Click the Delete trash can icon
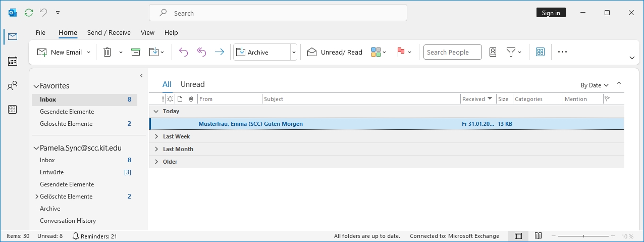 tap(108, 52)
